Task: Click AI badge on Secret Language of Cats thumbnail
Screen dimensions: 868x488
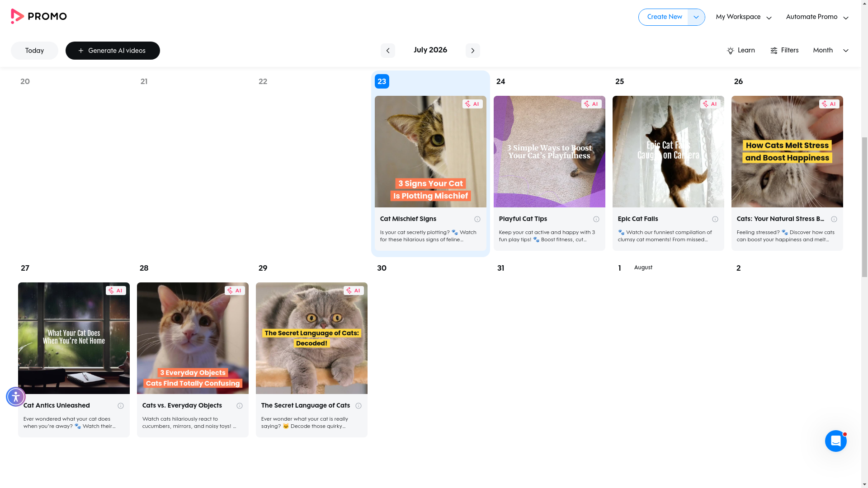Action: point(354,291)
